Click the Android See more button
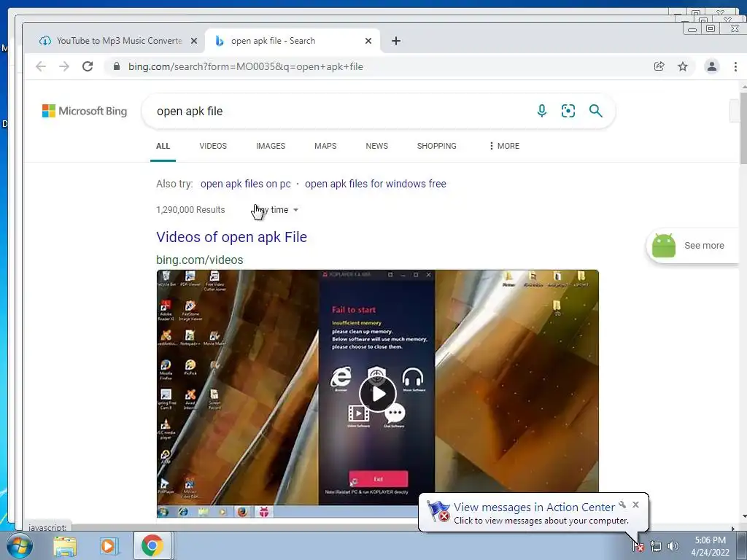The height and width of the screenshot is (560, 747). (x=693, y=246)
